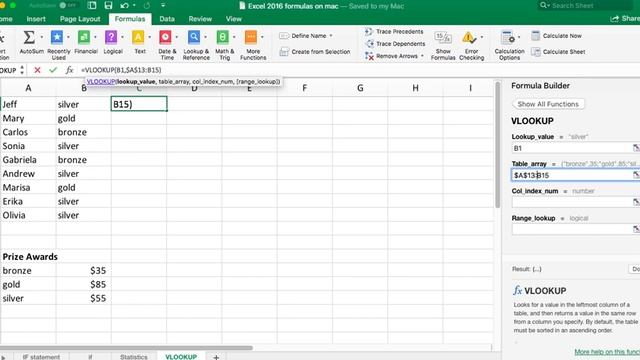The width and height of the screenshot is (640, 360).
Task: Click the Show All Functions button
Action: (x=548, y=104)
